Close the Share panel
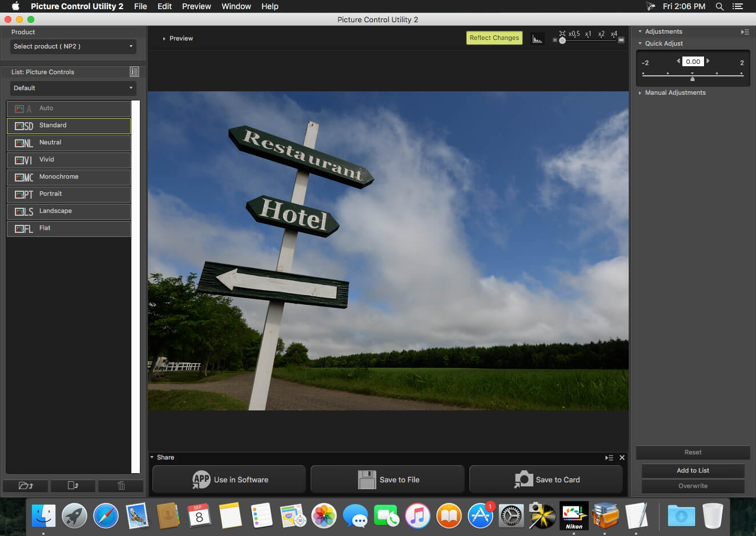 622,457
